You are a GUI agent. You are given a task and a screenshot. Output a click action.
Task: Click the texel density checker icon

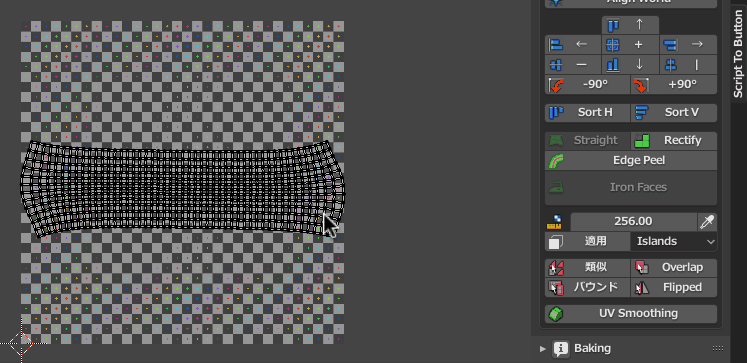click(555, 222)
